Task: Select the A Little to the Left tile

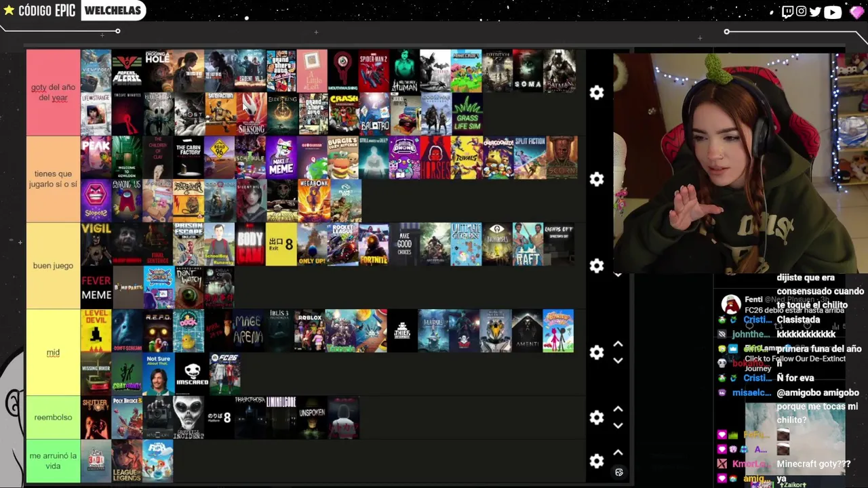Action: (312, 70)
